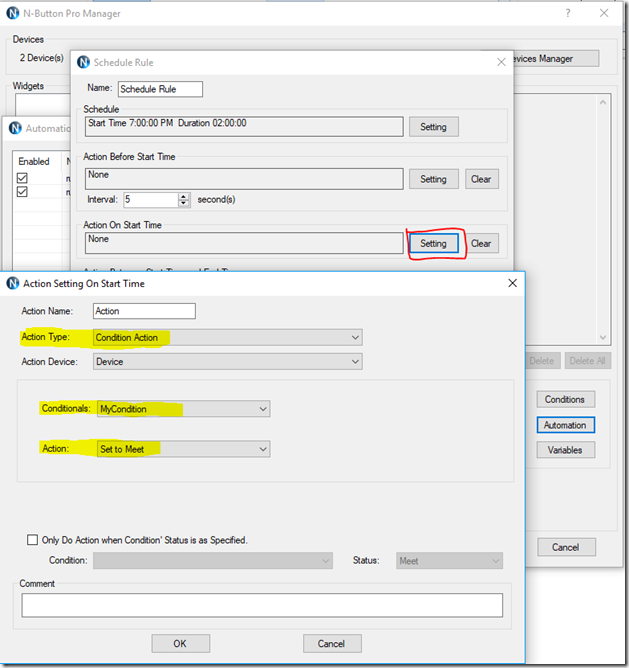The width and height of the screenshot is (629, 668).
Task: Close the N-Button Pro Manager window
Action: click(x=604, y=13)
